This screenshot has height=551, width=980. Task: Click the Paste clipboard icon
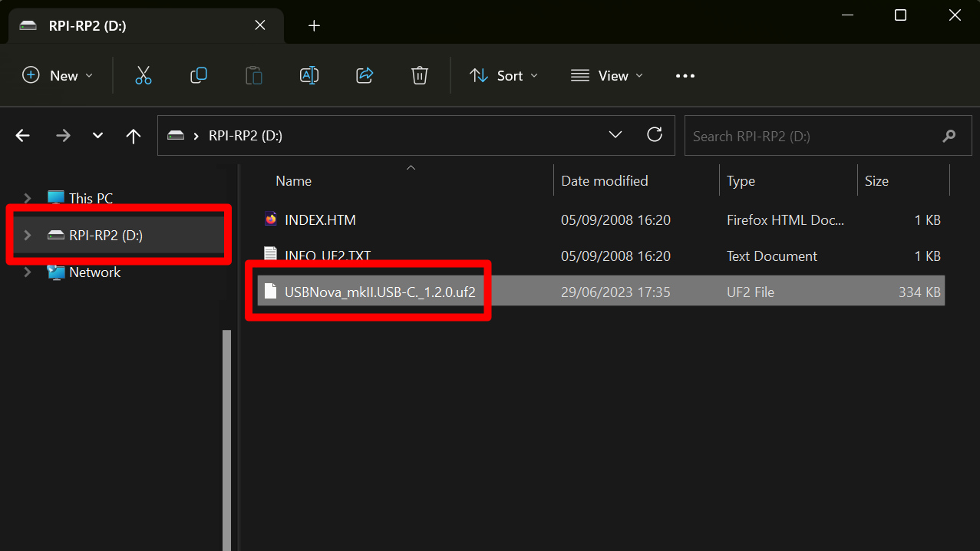(x=254, y=75)
